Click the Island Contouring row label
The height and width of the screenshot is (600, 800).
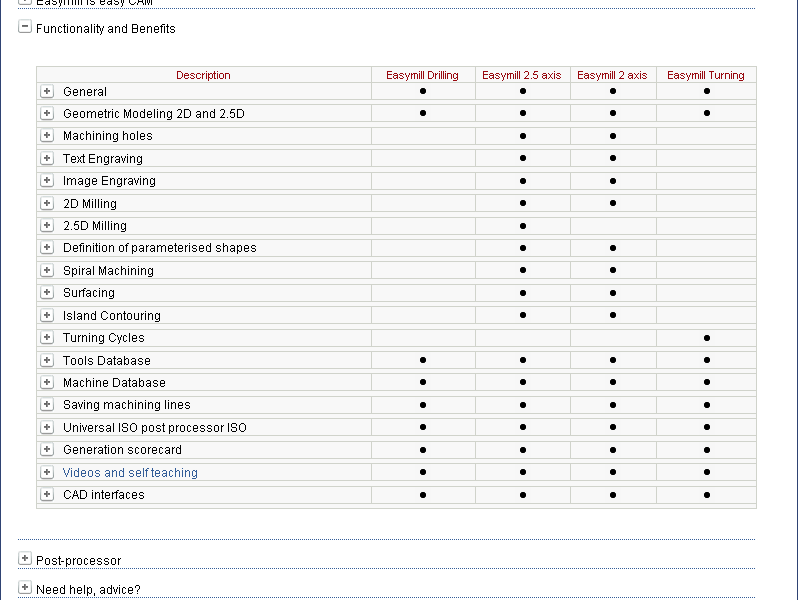click(111, 316)
